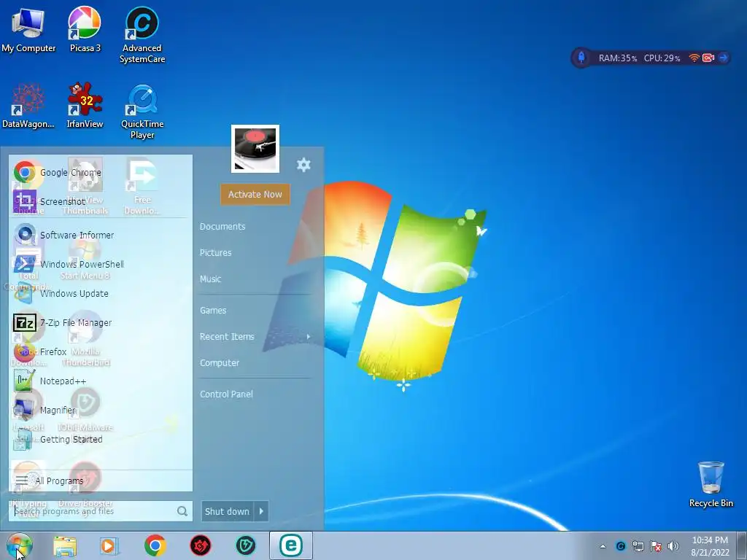Screen dimensions: 747x560
Task: Click the Activate Now button
Action: pyautogui.click(x=255, y=194)
